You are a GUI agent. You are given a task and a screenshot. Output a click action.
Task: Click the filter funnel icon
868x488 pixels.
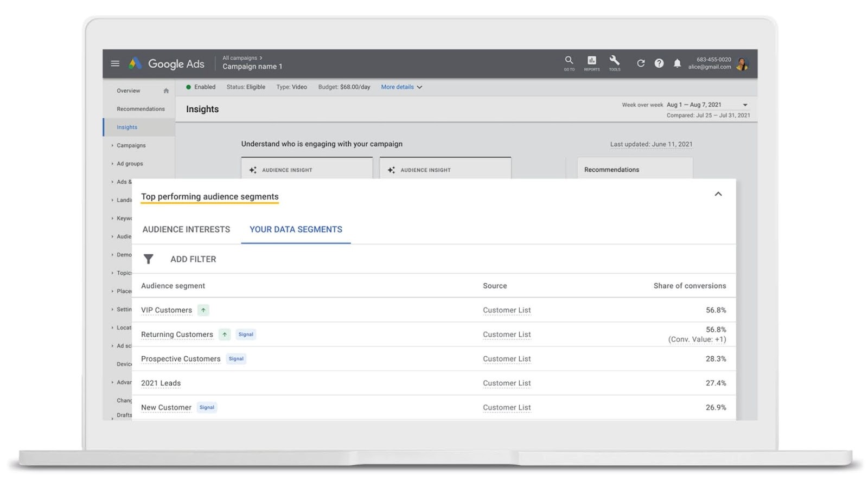pyautogui.click(x=148, y=259)
